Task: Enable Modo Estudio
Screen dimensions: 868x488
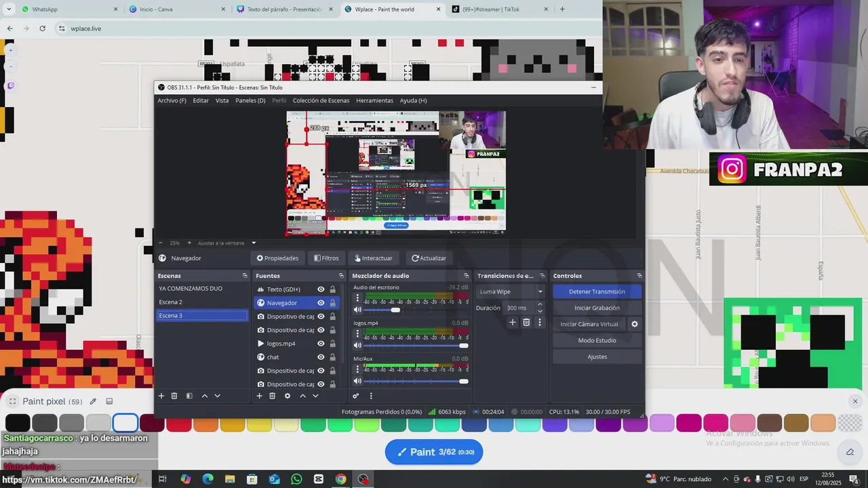Action: point(597,340)
